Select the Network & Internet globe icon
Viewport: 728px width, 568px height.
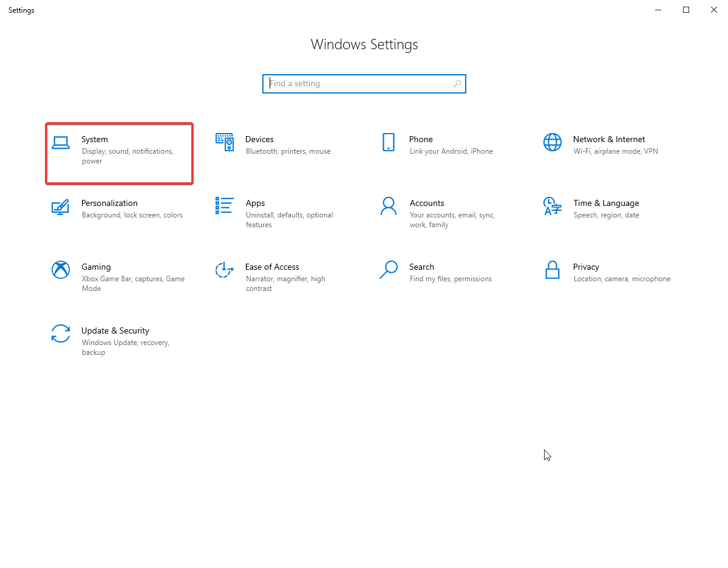tap(553, 142)
